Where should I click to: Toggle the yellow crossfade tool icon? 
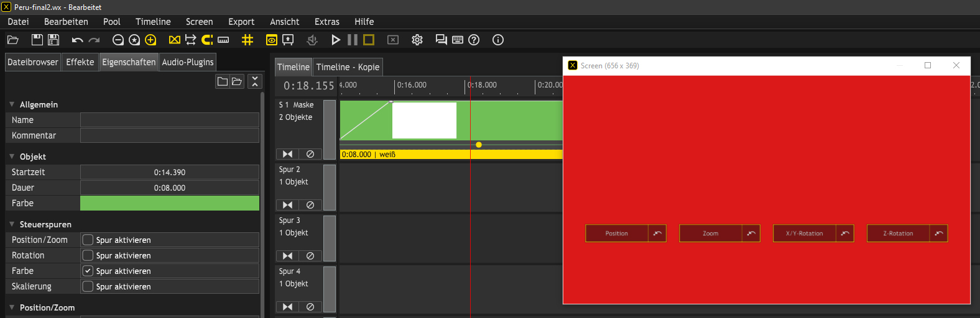[175, 40]
